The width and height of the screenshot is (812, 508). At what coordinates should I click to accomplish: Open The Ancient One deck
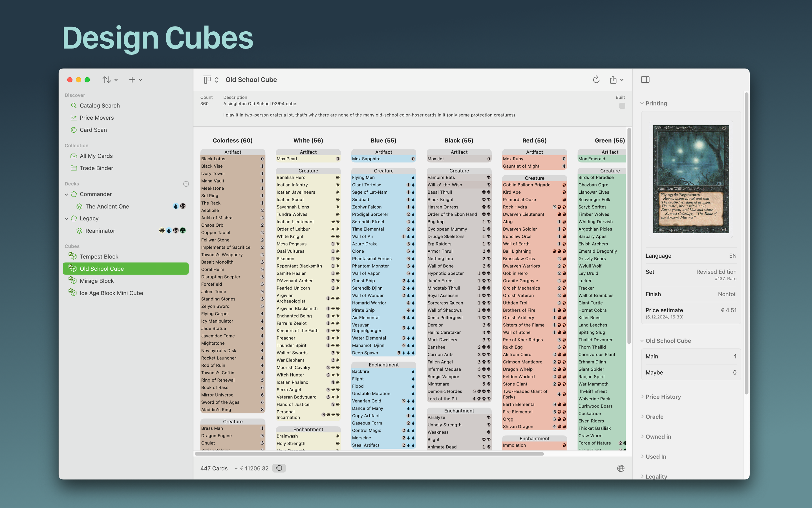pos(125,206)
